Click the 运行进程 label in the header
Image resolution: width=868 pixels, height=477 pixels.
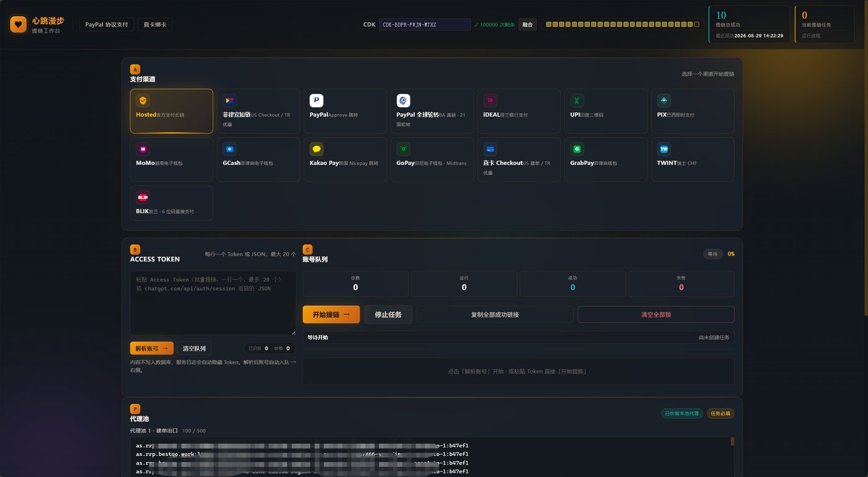[811, 36]
